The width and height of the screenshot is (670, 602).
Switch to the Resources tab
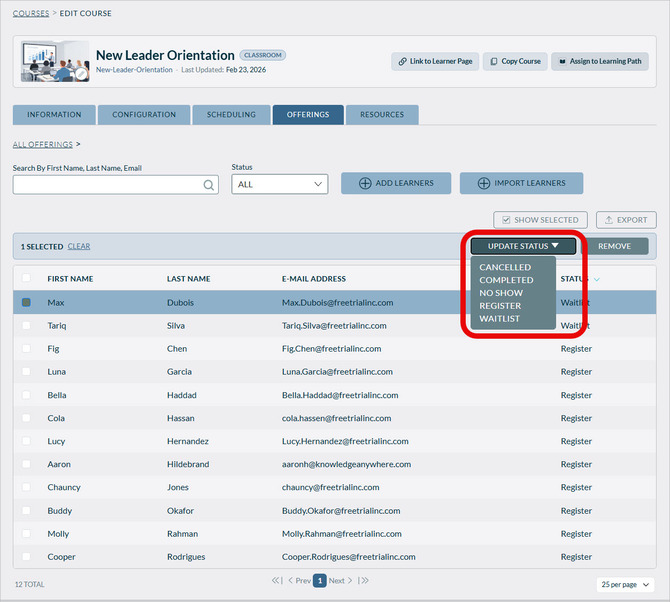pyautogui.click(x=382, y=115)
